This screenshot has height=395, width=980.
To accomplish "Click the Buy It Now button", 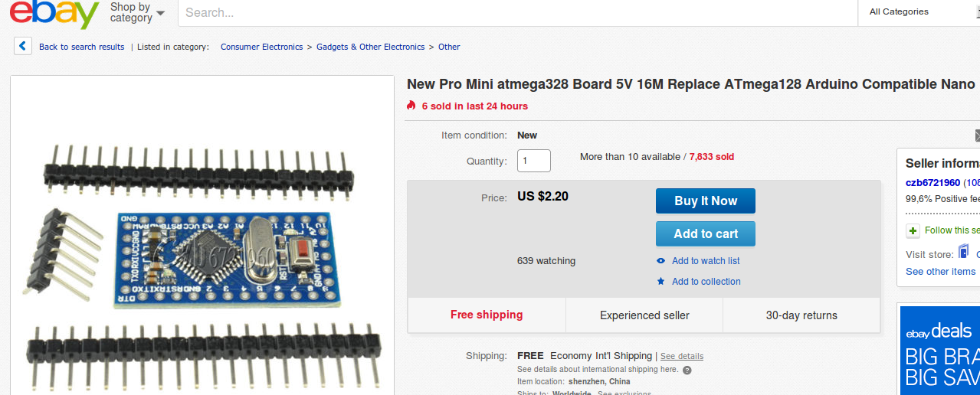I will 705,201.
